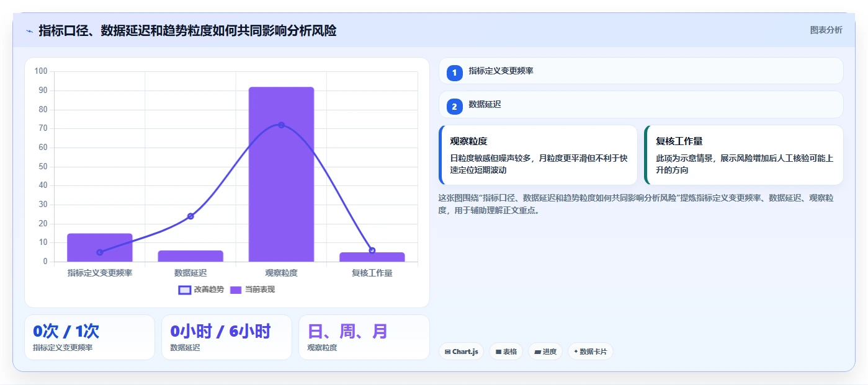Click the 图表分析 label in header
The image size is (868, 385).
click(x=826, y=30)
